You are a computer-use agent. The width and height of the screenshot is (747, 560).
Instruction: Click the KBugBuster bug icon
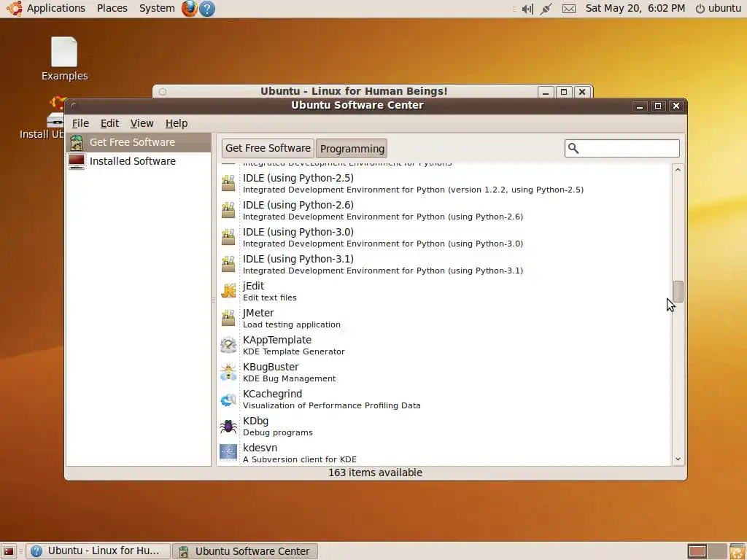tap(228, 372)
